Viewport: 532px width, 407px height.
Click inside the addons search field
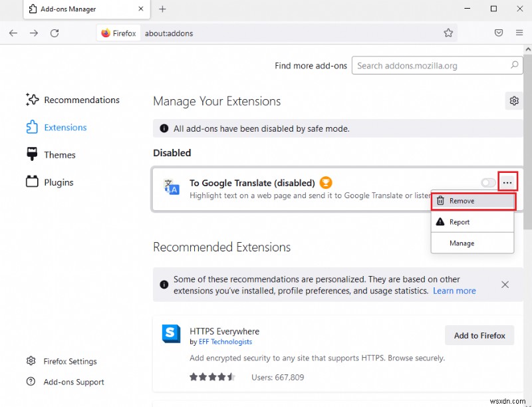(432, 65)
